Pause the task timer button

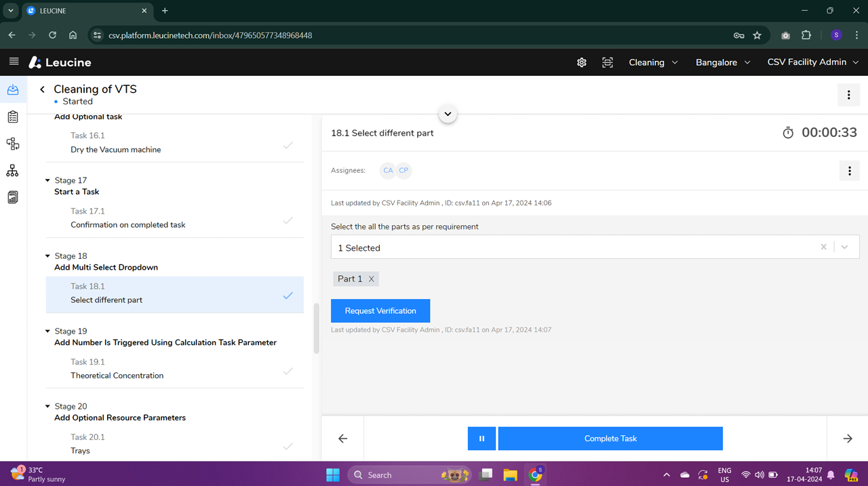(481, 439)
